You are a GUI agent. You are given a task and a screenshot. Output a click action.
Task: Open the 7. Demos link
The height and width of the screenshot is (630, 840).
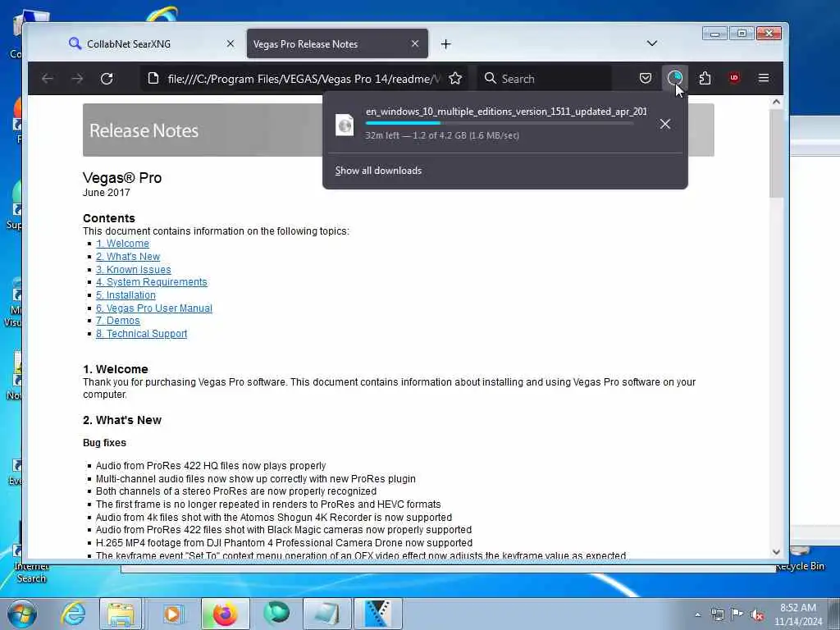click(x=118, y=321)
